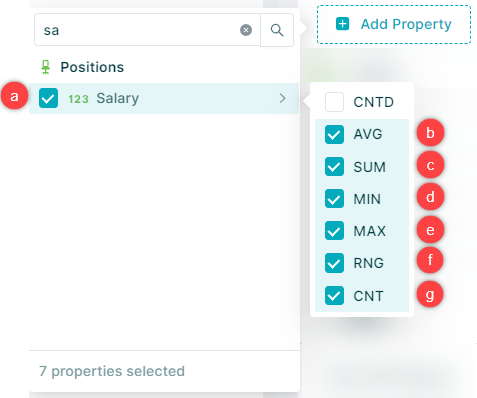Uncheck the SUM aggregation checkbox
The image size is (477, 398).
(x=334, y=166)
